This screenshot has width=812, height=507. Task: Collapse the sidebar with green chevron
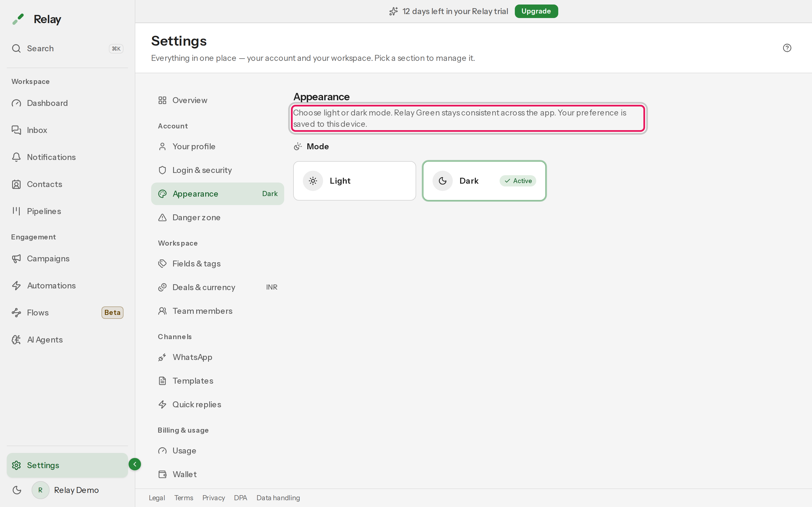134,464
